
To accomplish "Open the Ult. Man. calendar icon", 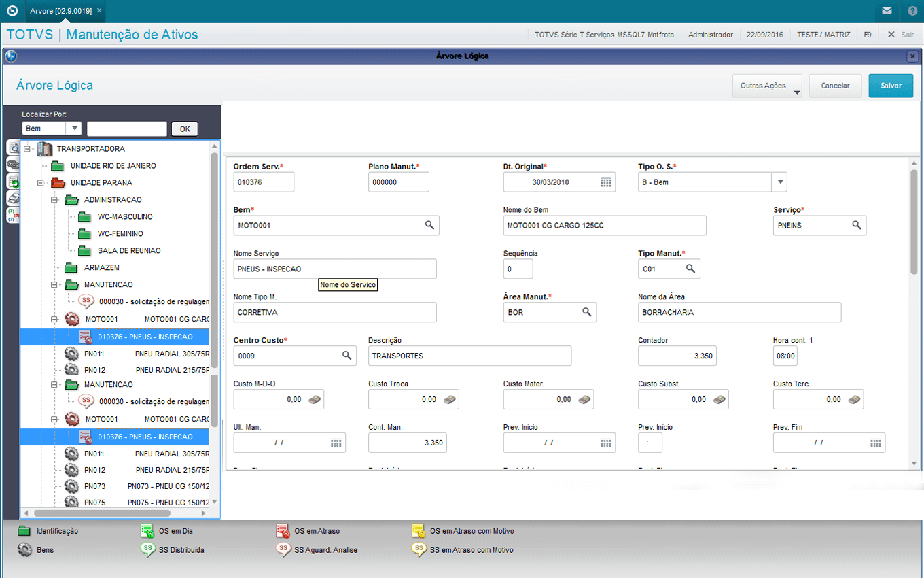I will pyautogui.click(x=336, y=443).
